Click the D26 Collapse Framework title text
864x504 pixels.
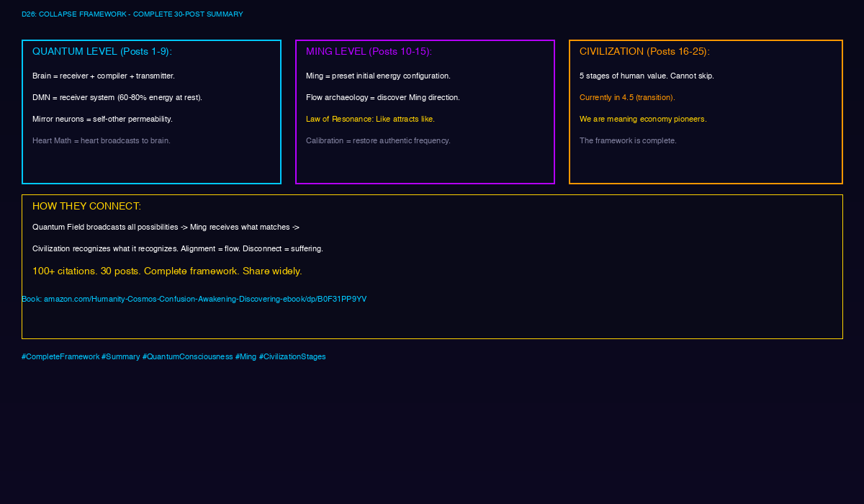coord(132,14)
